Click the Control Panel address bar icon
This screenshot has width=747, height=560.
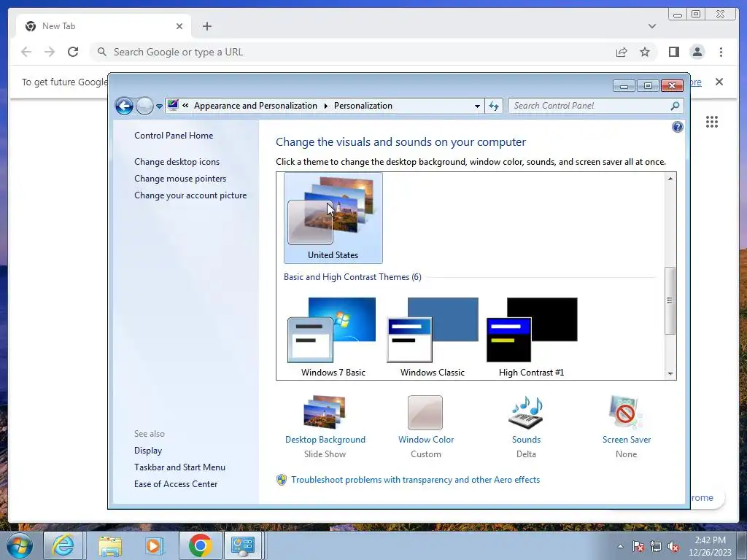(x=173, y=105)
